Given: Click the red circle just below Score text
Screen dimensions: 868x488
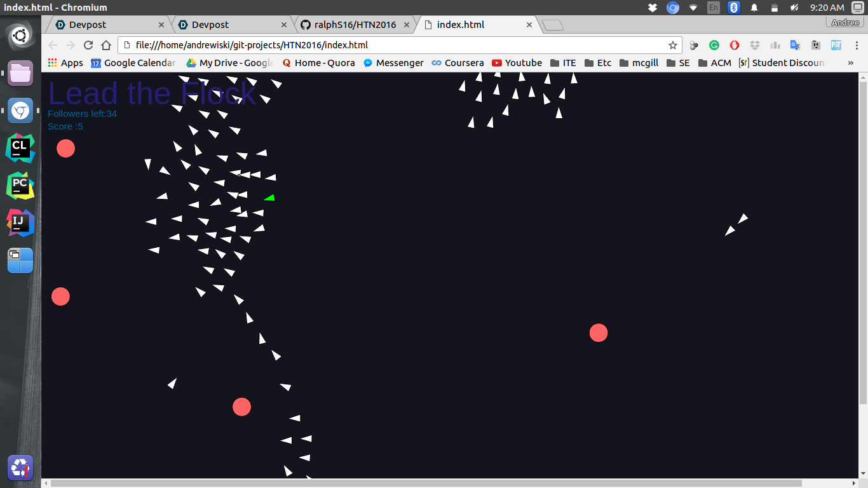Looking at the screenshot, I should (x=65, y=148).
